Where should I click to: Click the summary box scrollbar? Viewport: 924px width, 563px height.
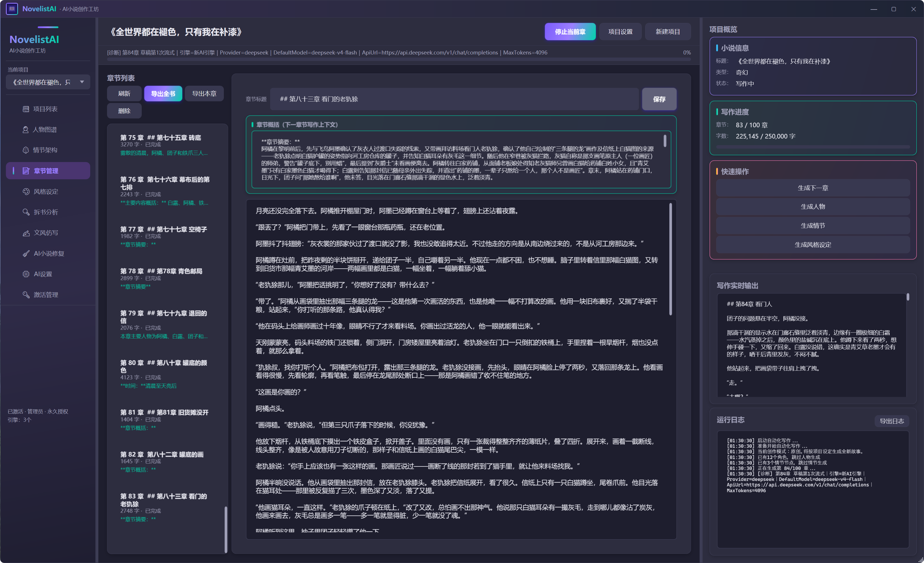point(665,141)
